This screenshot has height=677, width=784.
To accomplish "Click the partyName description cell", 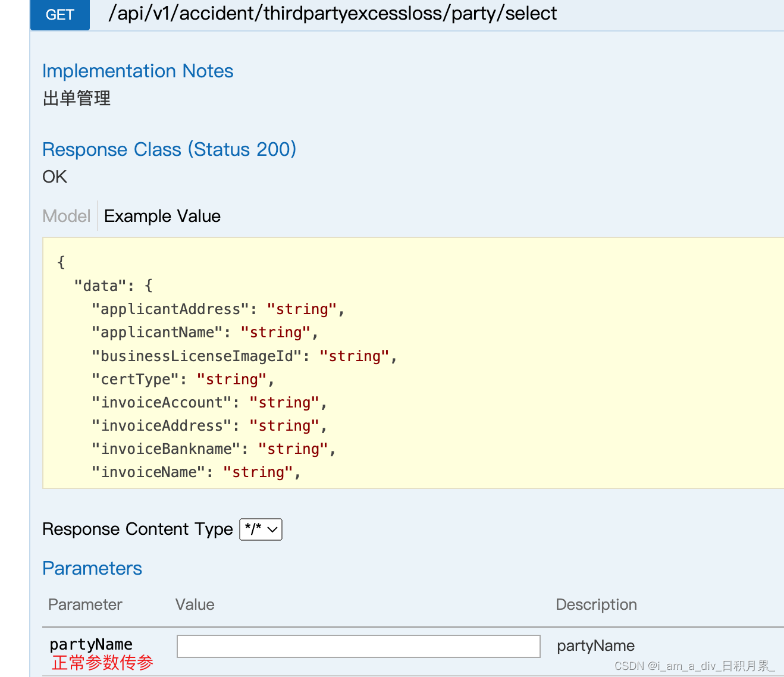I will pyautogui.click(x=595, y=645).
